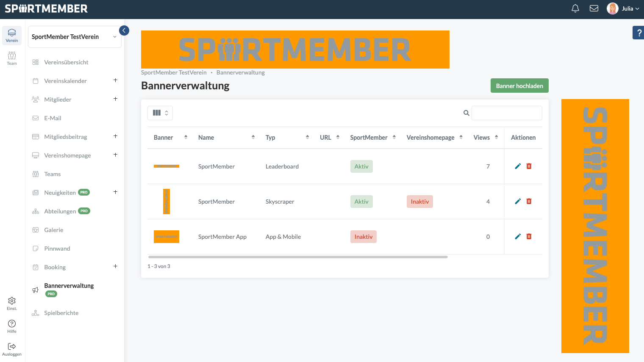Delete the SportMember App banner
The width and height of the screenshot is (644, 362).
(529, 237)
